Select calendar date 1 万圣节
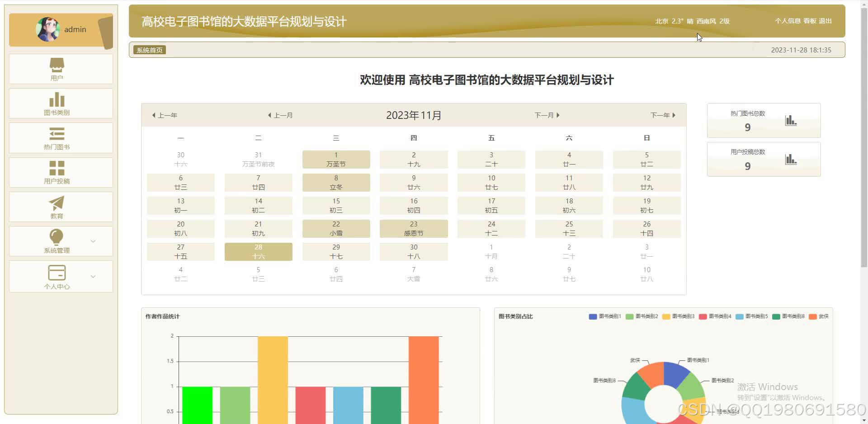The width and height of the screenshot is (868, 424). tap(336, 160)
